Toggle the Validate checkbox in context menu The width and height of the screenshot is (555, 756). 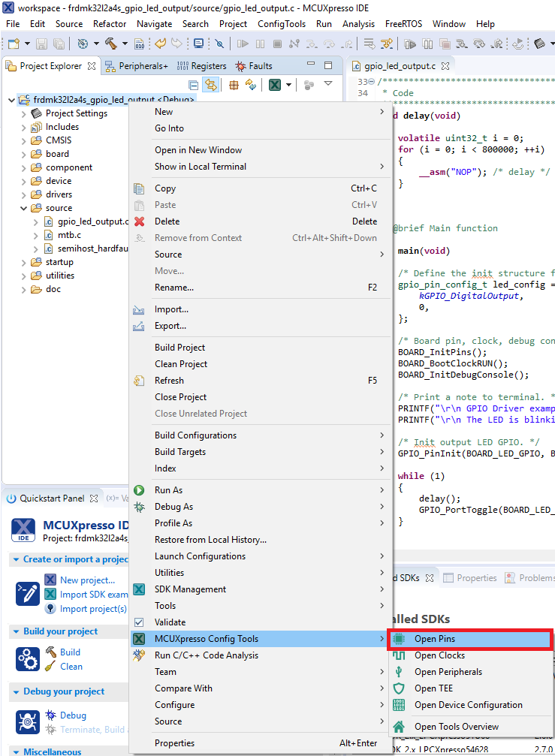139,622
